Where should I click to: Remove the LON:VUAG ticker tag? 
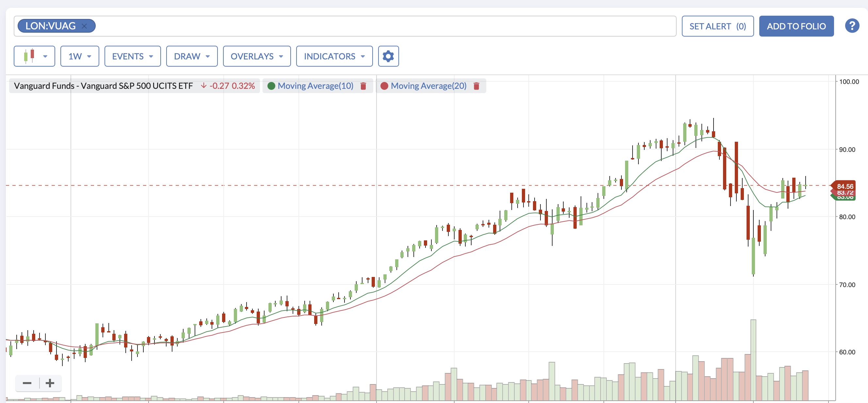pyautogui.click(x=84, y=26)
